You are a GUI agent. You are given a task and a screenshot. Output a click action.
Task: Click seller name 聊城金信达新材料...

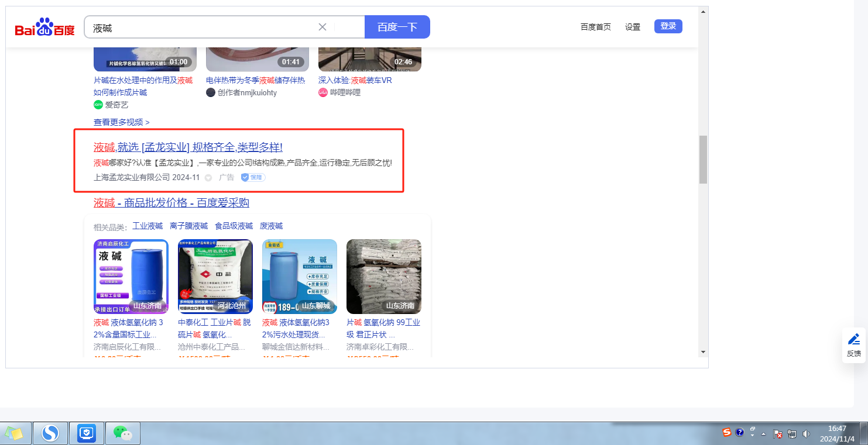296,347
